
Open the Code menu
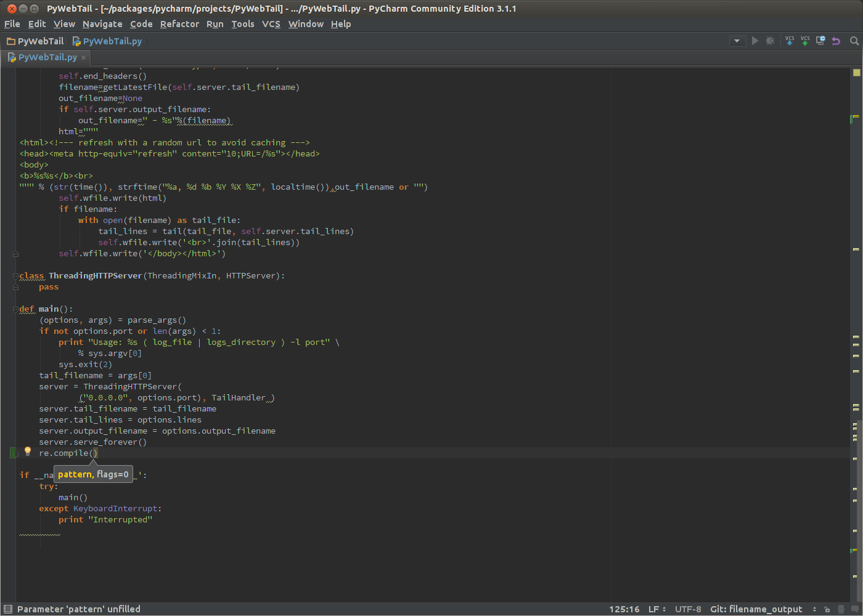(x=141, y=24)
